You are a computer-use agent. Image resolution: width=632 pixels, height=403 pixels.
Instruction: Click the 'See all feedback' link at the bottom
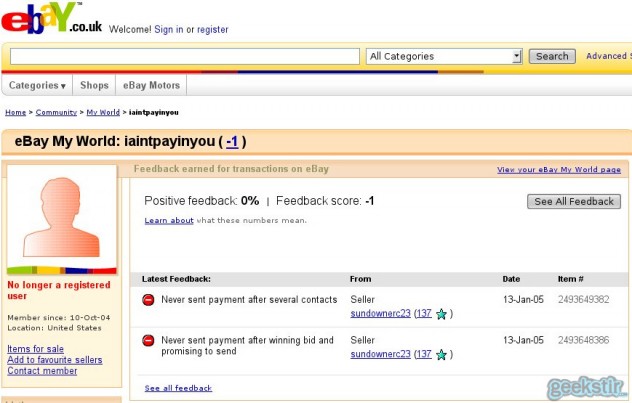click(x=178, y=388)
